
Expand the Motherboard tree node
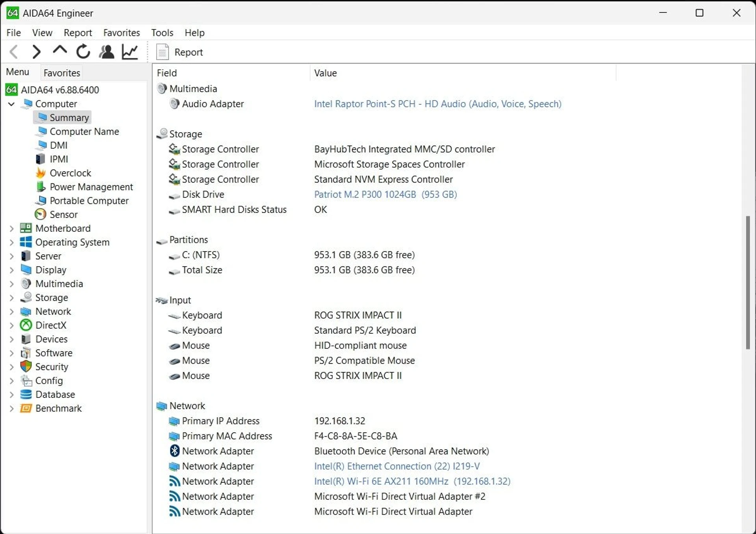tap(11, 228)
